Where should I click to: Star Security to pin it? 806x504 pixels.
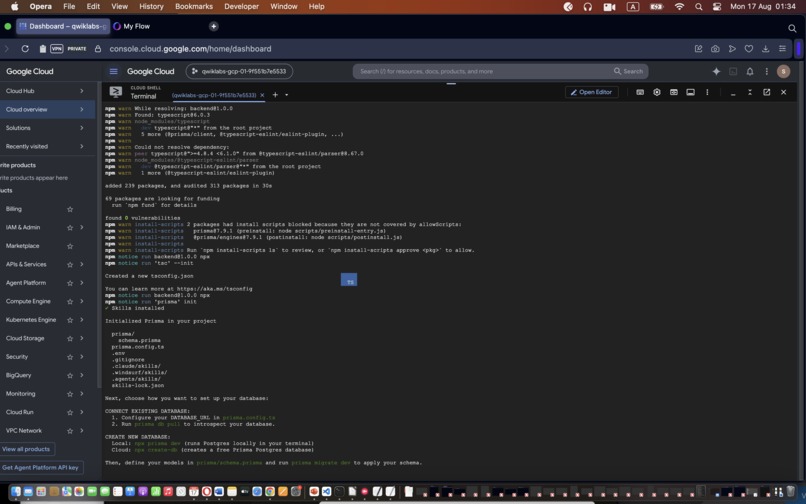[70, 357]
